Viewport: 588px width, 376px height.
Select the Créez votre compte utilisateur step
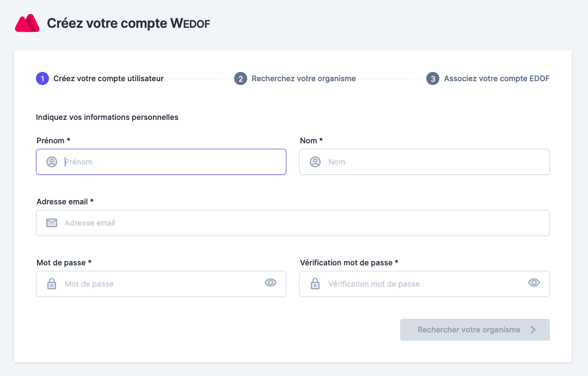(x=108, y=78)
